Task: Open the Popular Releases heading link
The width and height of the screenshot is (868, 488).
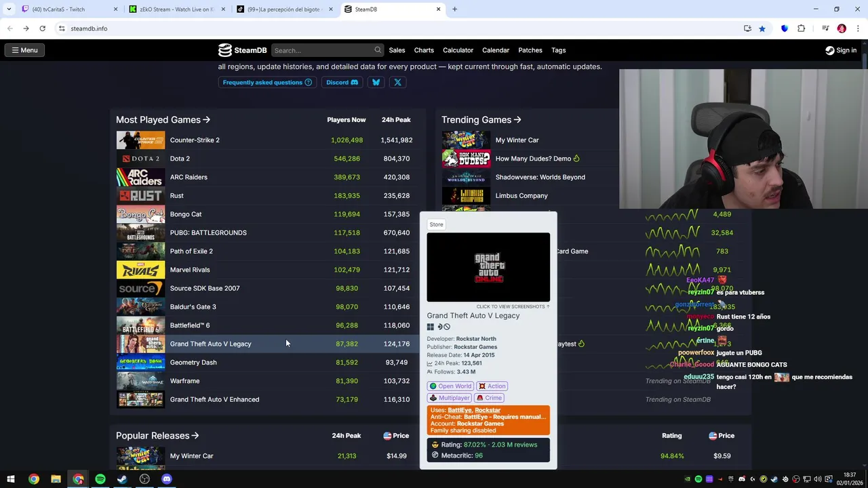Action: (x=157, y=436)
